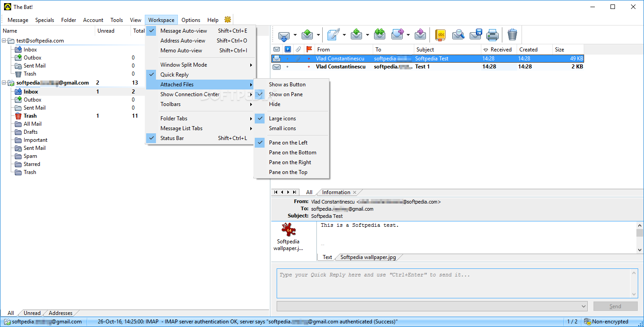644x327 pixels.
Task: Click the Reply to All double-arrow icon
Action: click(380, 34)
